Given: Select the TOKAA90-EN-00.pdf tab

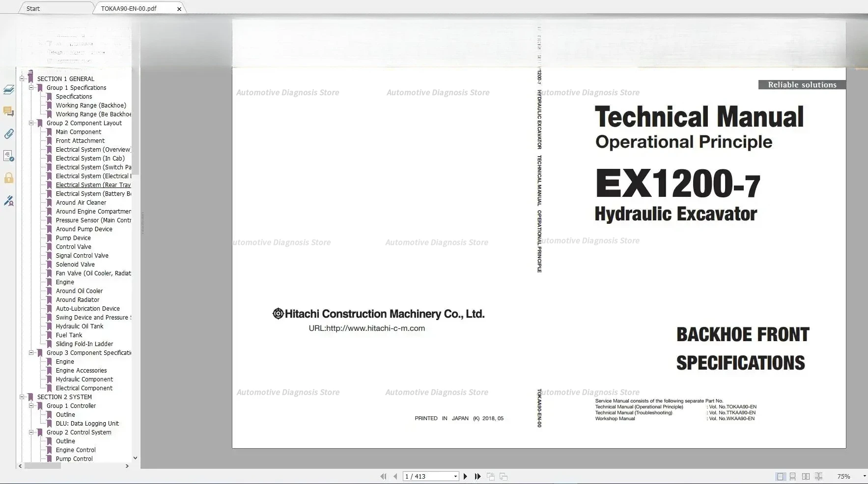Looking at the screenshot, I should (x=129, y=8).
